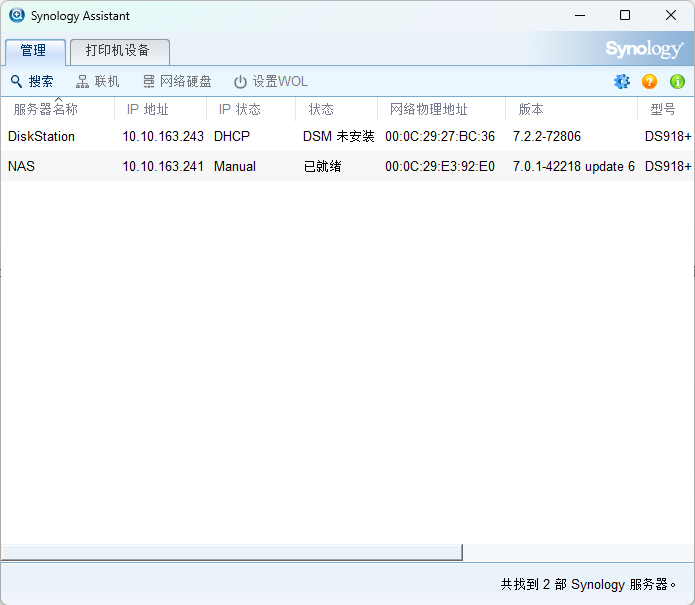Click MAC address 00:0C:29:E3:92:E0

click(x=440, y=166)
